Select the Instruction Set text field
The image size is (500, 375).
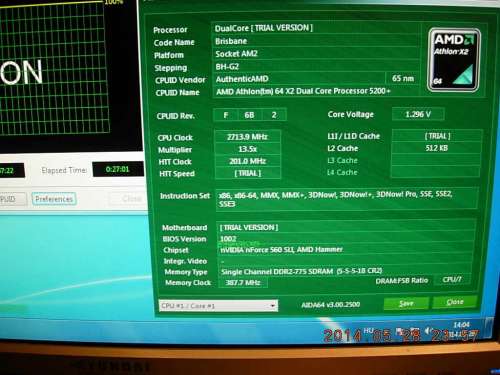[347, 199]
